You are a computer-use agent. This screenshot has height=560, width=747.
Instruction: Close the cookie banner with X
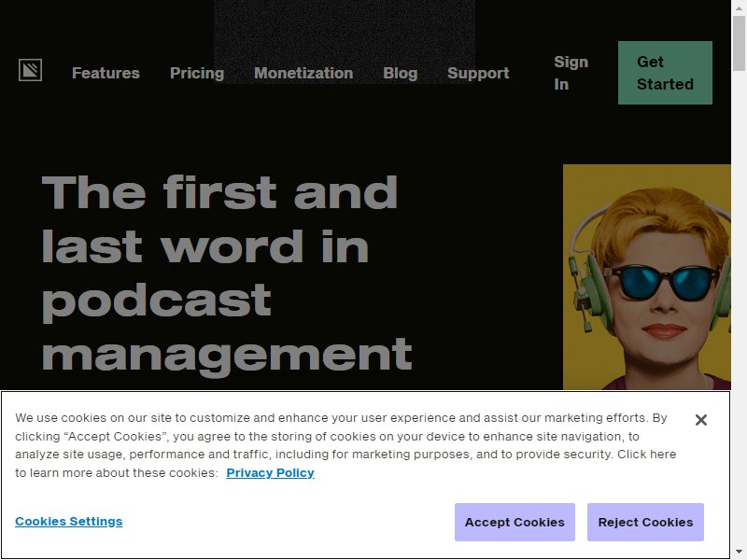[701, 420]
